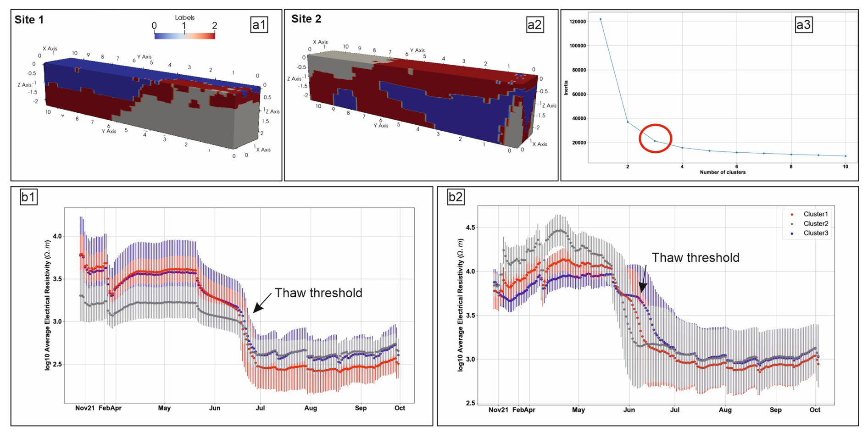Viewport: 868px width, 438px height.
Task: Click the a2 panel label box
Action: (x=534, y=25)
